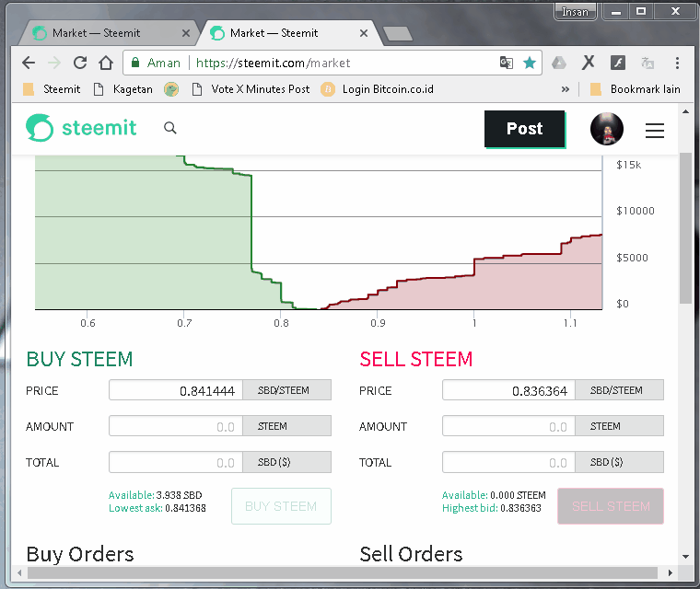The height and width of the screenshot is (589, 700).
Task: Click the green BUY STEEM button
Action: (281, 506)
